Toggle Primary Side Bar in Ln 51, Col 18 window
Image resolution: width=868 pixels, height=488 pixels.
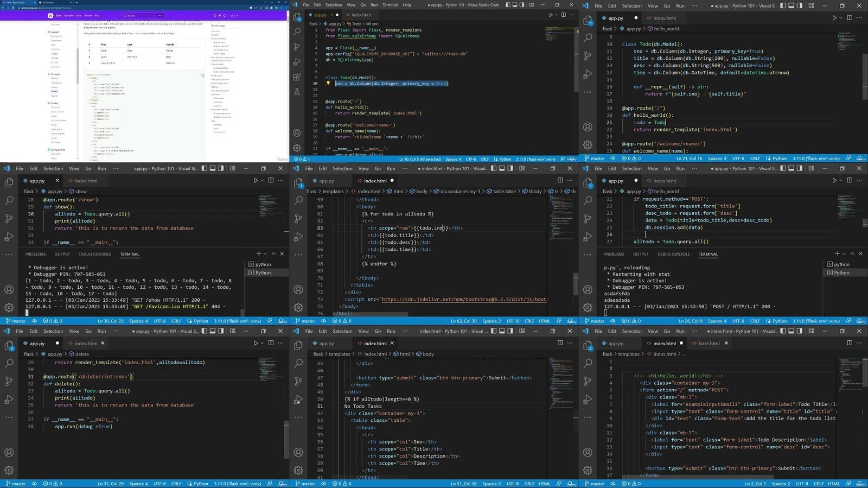[494, 331]
